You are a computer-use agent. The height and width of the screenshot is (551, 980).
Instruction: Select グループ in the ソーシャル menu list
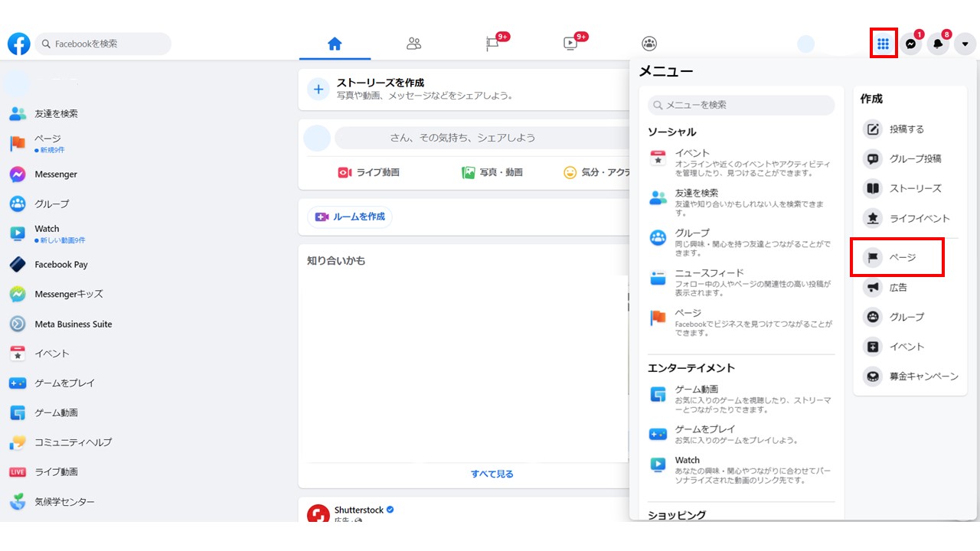click(x=741, y=242)
